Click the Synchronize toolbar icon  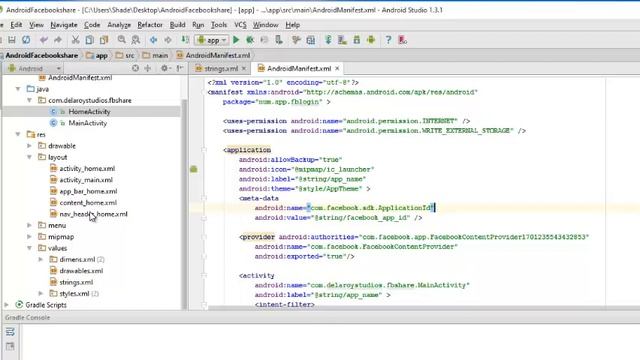(26, 40)
